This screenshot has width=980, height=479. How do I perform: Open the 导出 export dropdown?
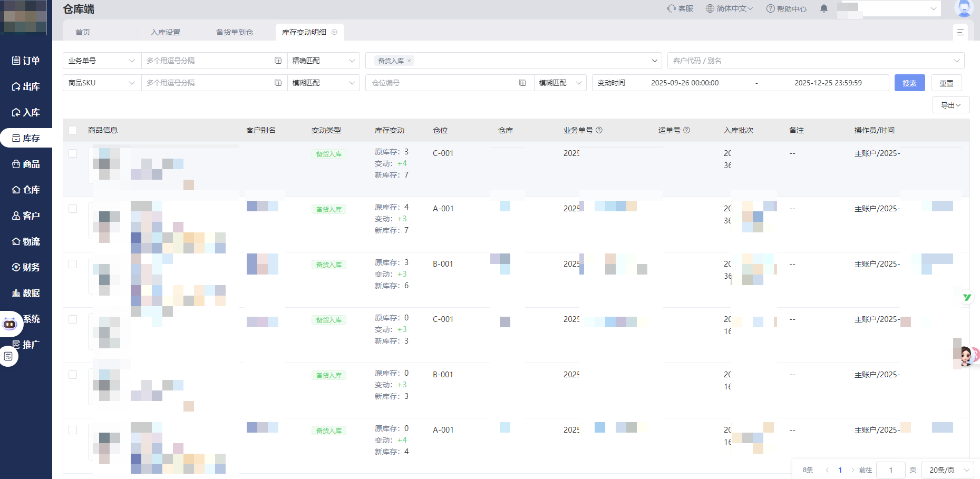pyautogui.click(x=950, y=105)
